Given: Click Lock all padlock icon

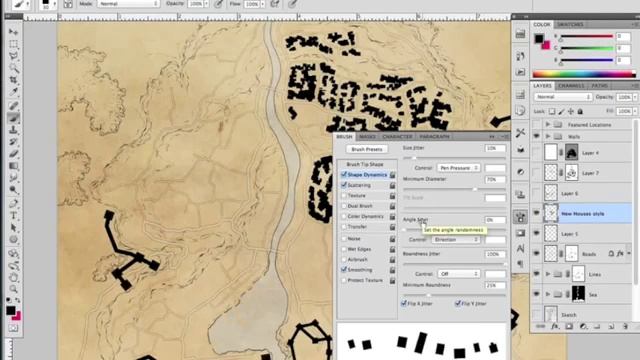Looking at the screenshot, I should click(580, 111).
